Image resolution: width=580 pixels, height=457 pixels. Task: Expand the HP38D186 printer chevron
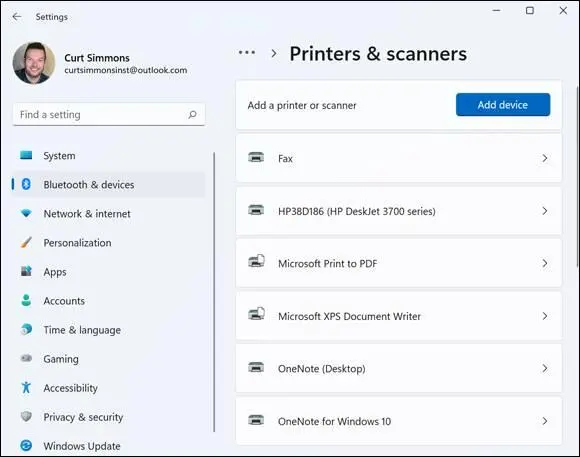tap(544, 211)
